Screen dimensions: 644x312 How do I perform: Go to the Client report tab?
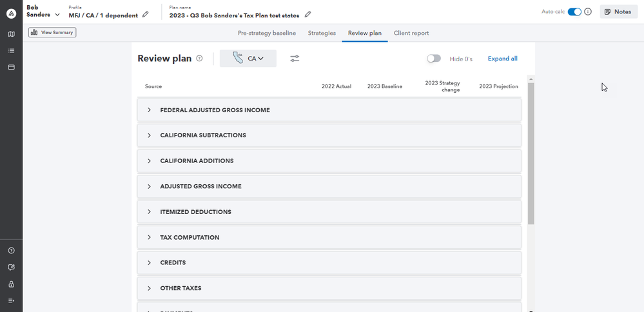[411, 33]
